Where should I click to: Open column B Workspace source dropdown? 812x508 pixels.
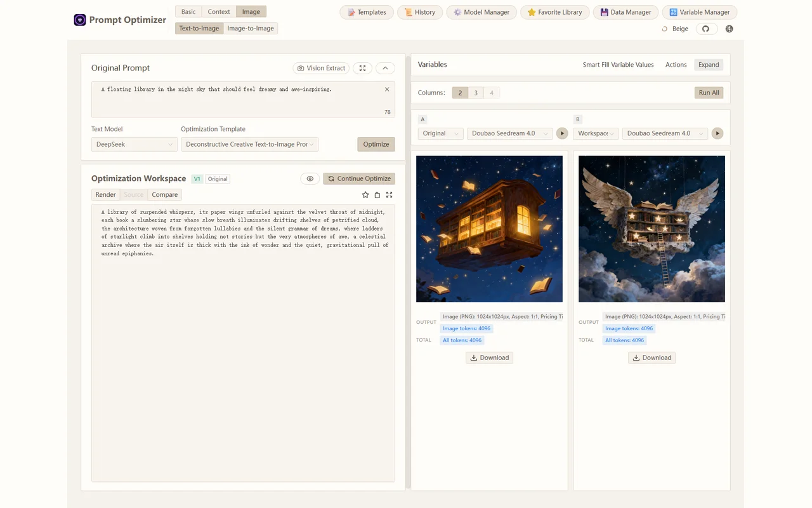click(x=596, y=133)
